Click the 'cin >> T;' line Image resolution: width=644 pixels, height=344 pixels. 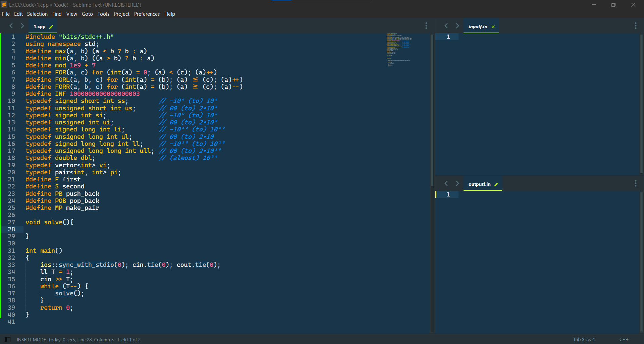tap(56, 279)
